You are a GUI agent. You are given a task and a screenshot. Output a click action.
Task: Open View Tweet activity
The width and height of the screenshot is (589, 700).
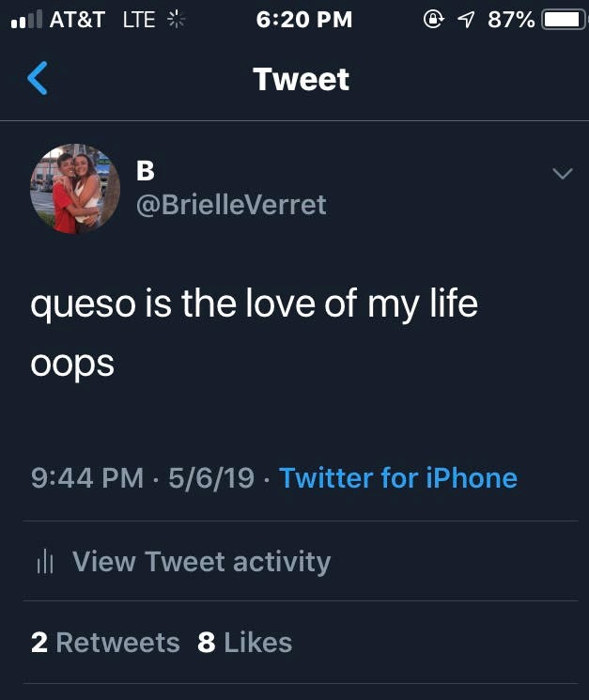201,562
